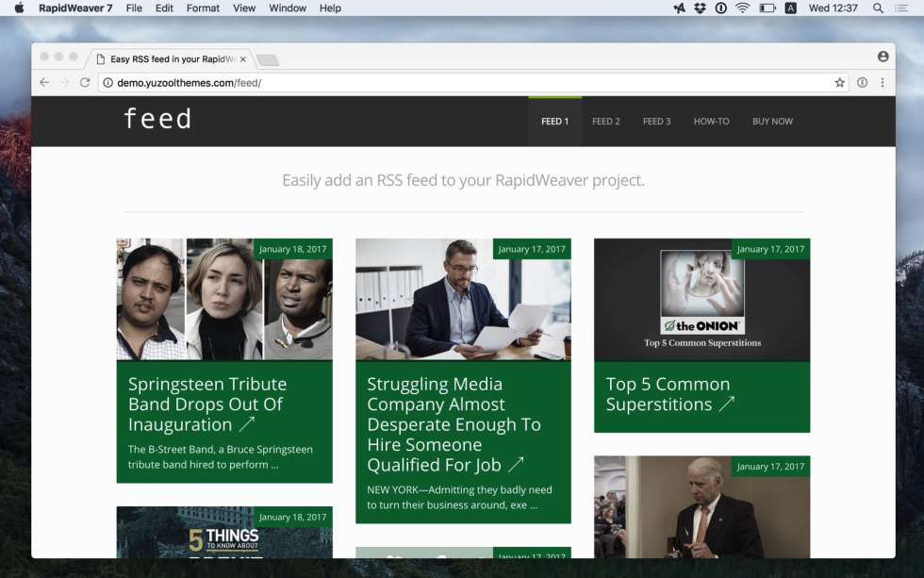Click the address bar URL field
This screenshot has height=578, width=924.
[x=471, y=82]
